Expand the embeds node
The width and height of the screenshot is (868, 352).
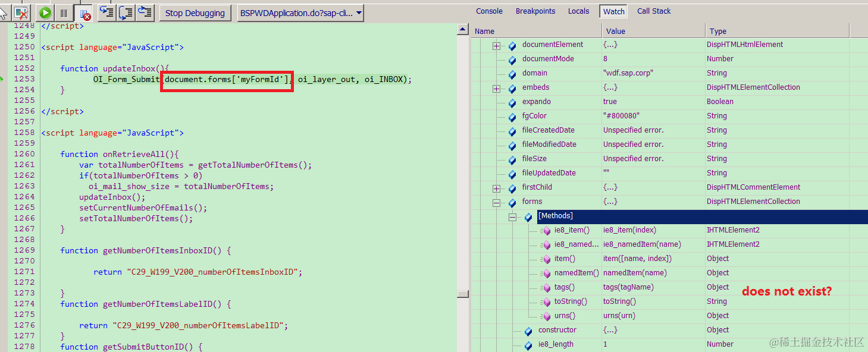point(497,89)
